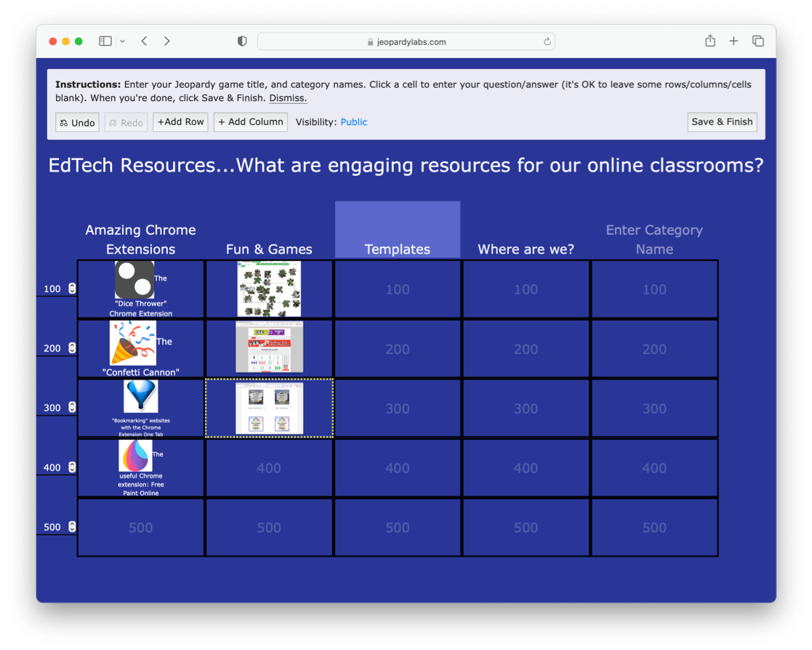Image resolution: width=812 pixels, height=650 pixels.
Task: Open the highlighted Fun & Games 300 cell
Action: click(x=269, y=408)
